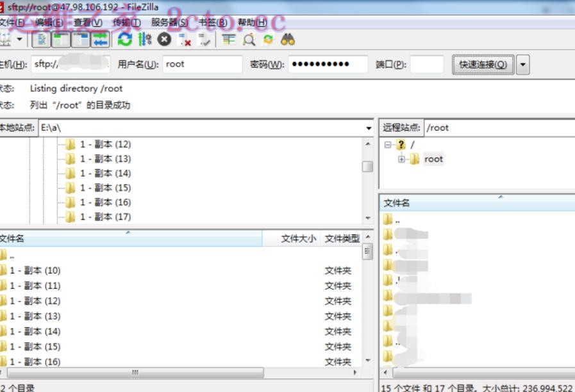Click the remote file list horizontal scrollbar

[x=484, y=373]
